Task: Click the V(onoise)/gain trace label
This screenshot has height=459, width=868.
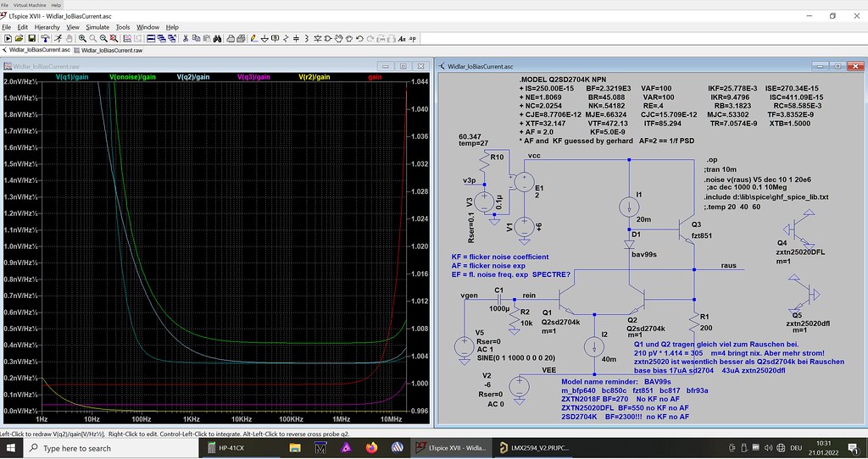Action: pos(133,76)
